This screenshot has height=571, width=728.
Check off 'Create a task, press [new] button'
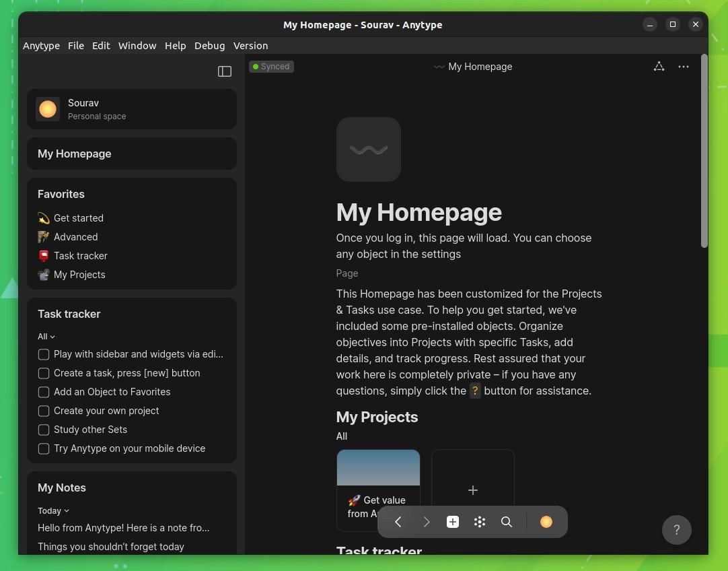(44, 373)
